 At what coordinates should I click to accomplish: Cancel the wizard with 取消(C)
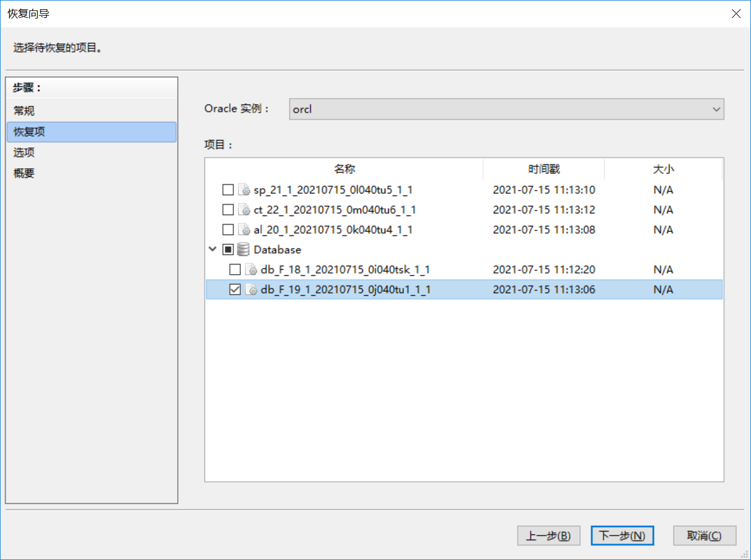coord(704,536)
